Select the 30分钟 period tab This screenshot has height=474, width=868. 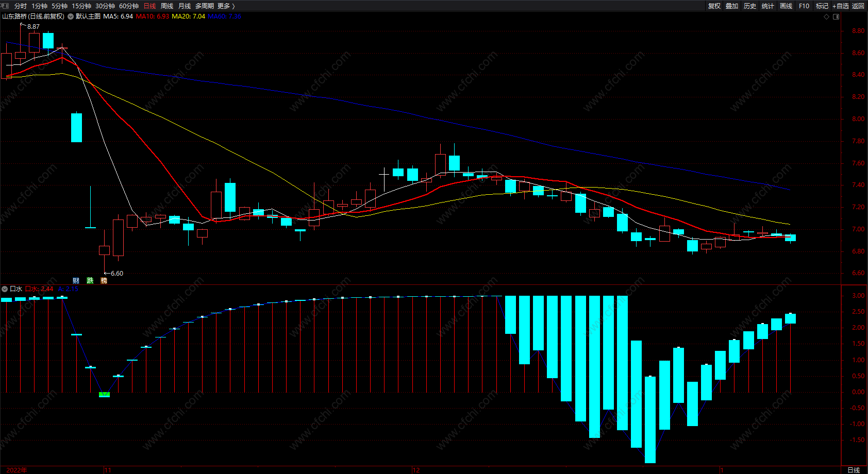pyautogui.click(x=105, y=6)
